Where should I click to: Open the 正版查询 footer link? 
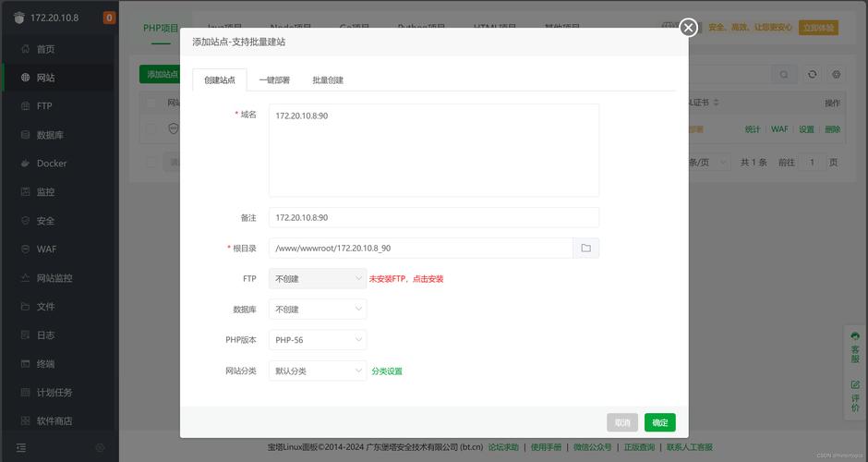point(639,447)
